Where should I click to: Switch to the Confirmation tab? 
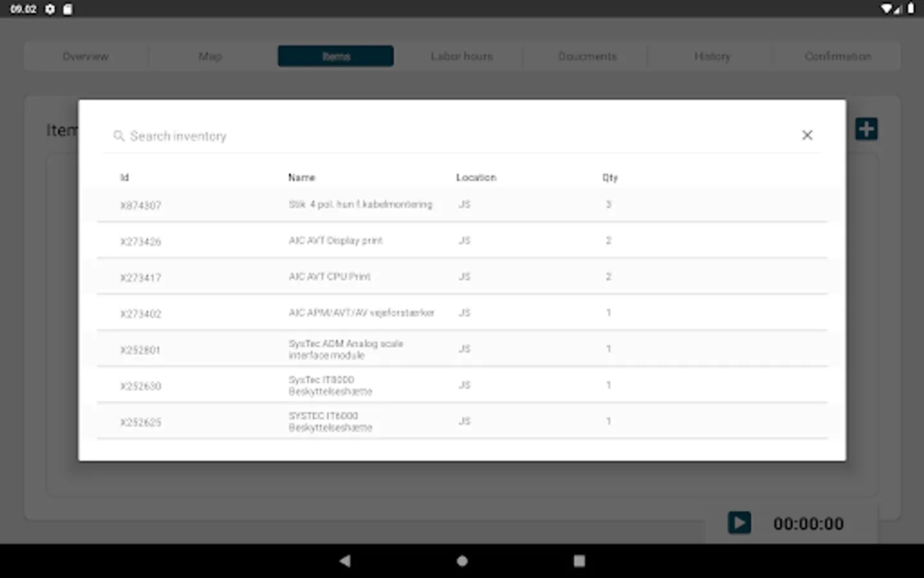pyautogui.click(x=838, y=57)
